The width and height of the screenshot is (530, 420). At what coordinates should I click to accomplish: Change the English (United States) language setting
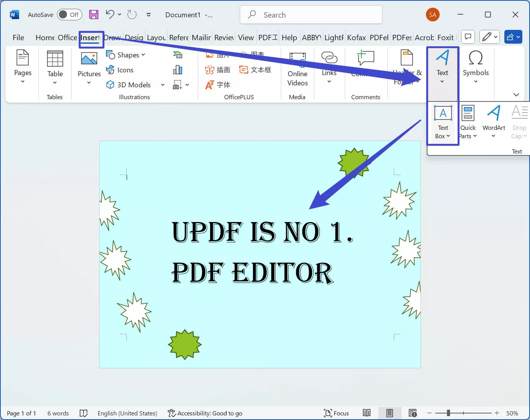pyautogui.click(x=127, y=413)
